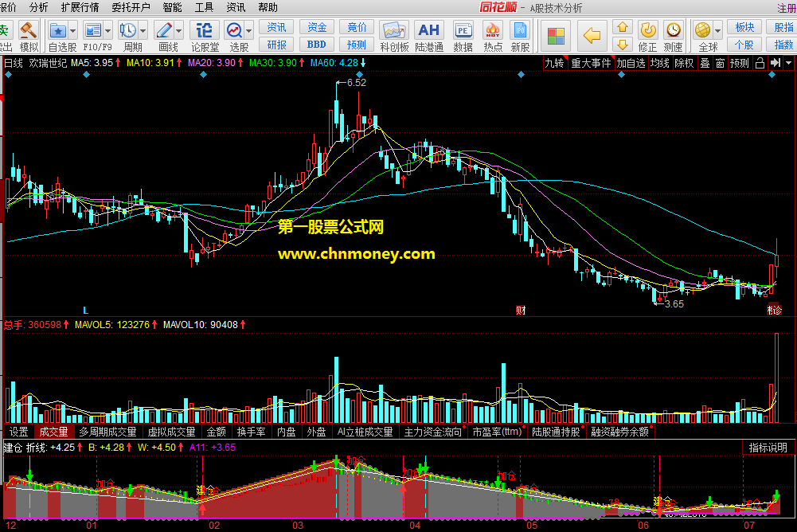Click the 模拟 auction hammer icon
The width and height of the screenshot is (797, 532).
tap(29, 30)
